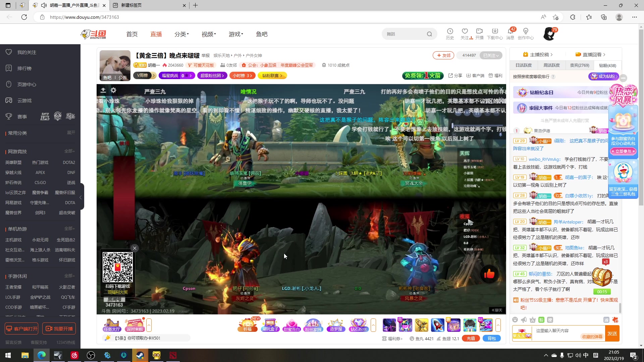Expand the 分类 categories dropdown

181,34
